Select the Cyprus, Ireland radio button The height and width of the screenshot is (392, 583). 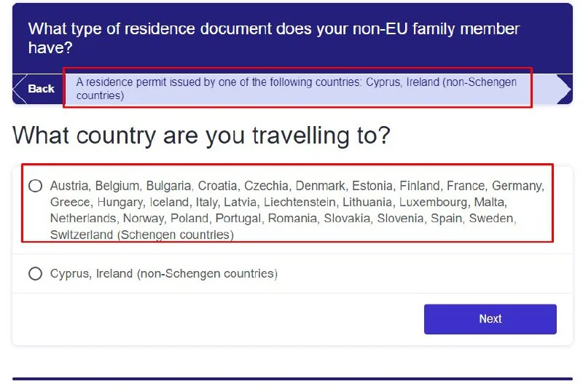pos(35,274)
